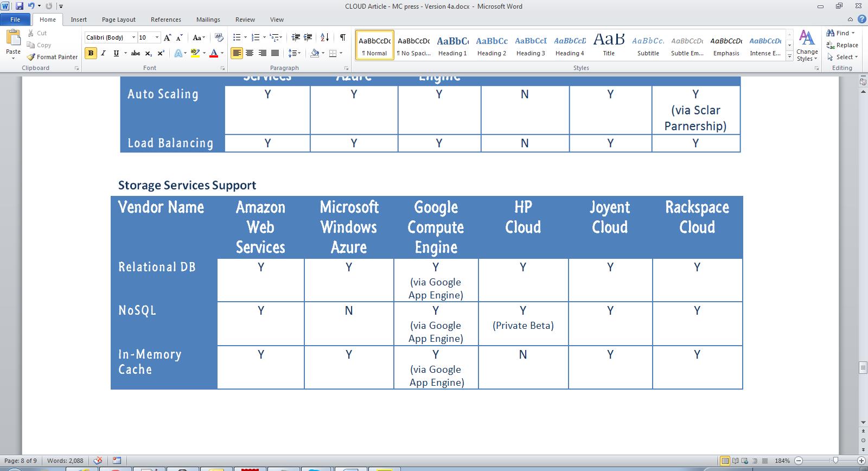Click the macro recording status icon
The height and width of the screenshot is (471, 868).
tap(117, 461)
